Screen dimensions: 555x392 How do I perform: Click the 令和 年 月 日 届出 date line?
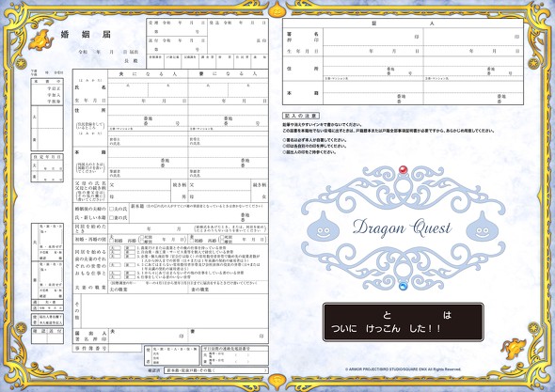click(x=108, y=52)
